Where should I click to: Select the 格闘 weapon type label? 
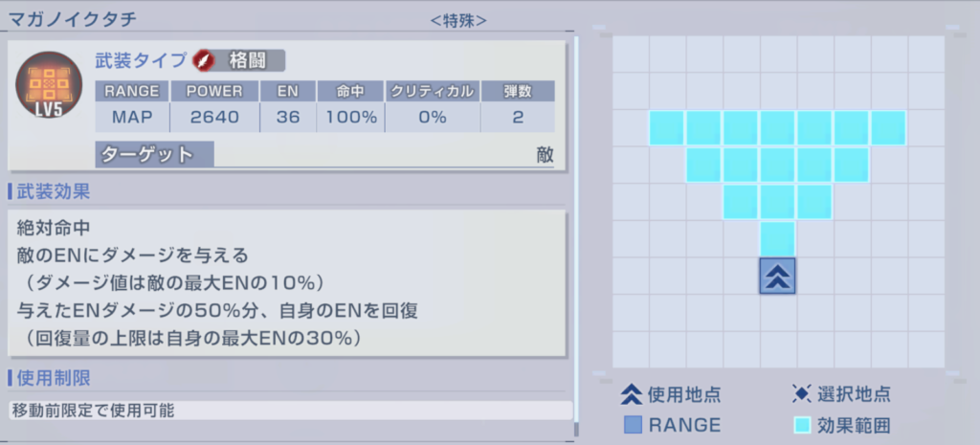(x=249, y=60)
